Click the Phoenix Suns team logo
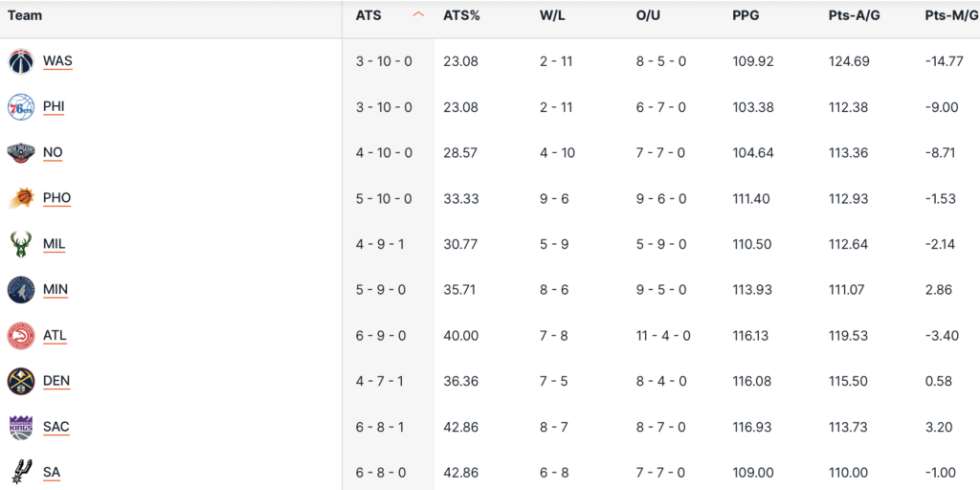Image resolution: width=980 pixels, height=490 pixels. 21,198
